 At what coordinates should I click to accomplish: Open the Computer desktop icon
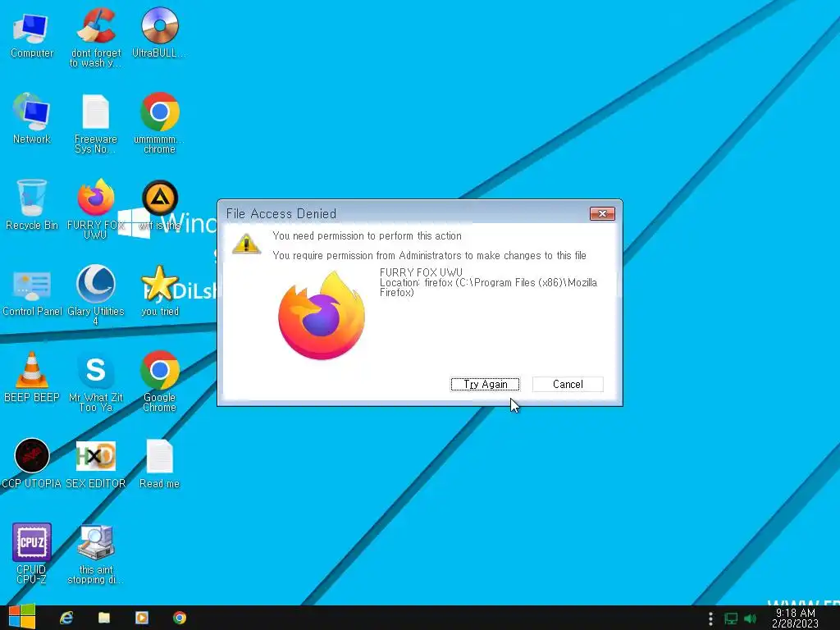pos(32,35)
